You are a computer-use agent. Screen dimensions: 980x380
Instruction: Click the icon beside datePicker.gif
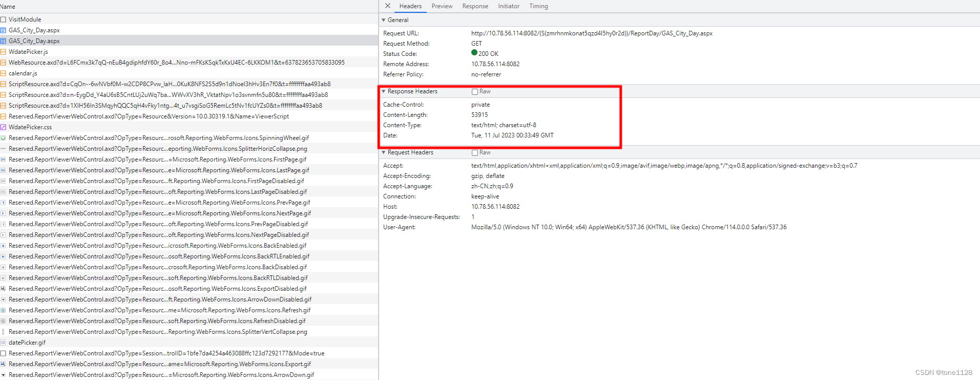coord(3,343)
